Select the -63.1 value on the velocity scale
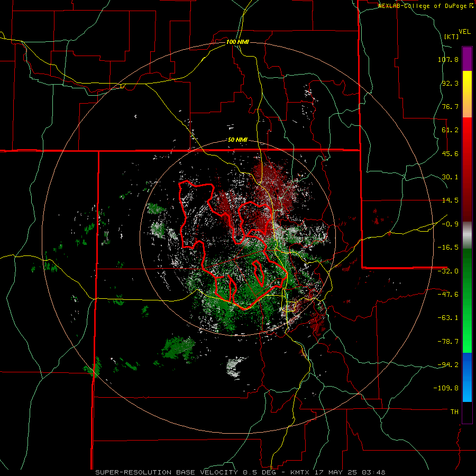476x476 pixels. pos(448,318)
